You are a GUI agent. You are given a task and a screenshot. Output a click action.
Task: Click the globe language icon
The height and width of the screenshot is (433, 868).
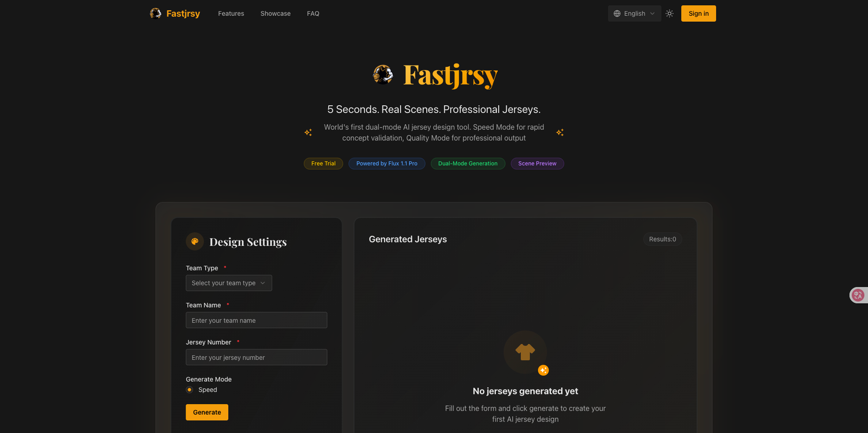point(617,14)
